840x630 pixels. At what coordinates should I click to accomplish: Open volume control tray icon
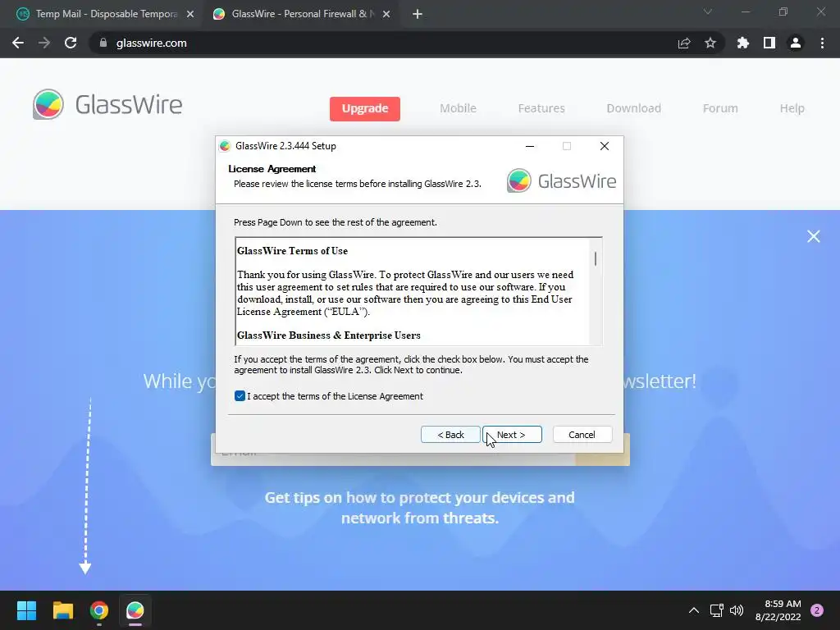(x=737, y=610)
